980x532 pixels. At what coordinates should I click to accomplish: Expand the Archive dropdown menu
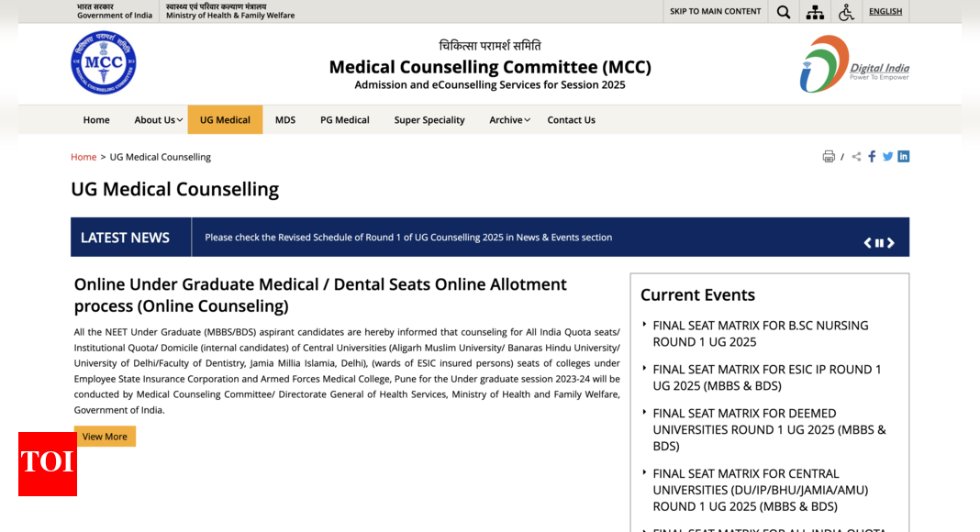pyautogui.click(x=509, y=120)
